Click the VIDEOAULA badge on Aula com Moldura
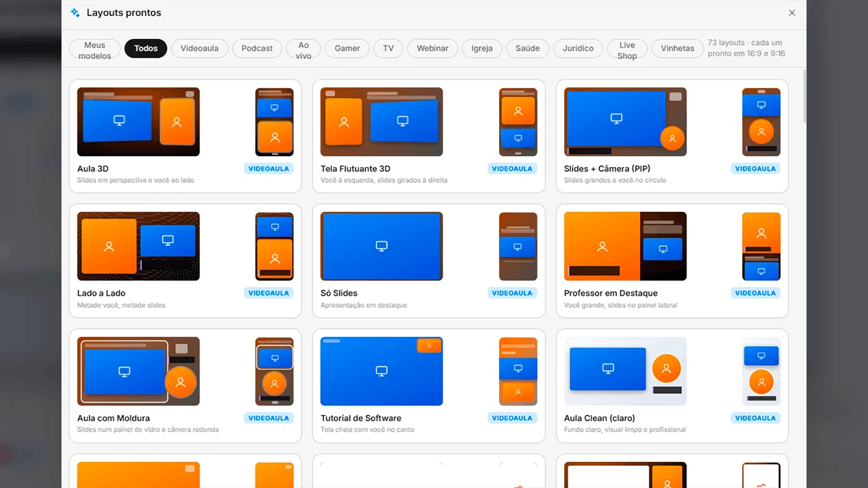 click(x=268, y=418)
